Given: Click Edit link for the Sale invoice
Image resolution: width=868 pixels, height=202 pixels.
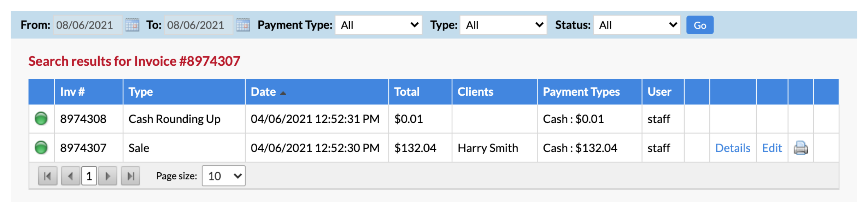Looking at the screenshot, I should pyautogui.click(x=772, y=148).
